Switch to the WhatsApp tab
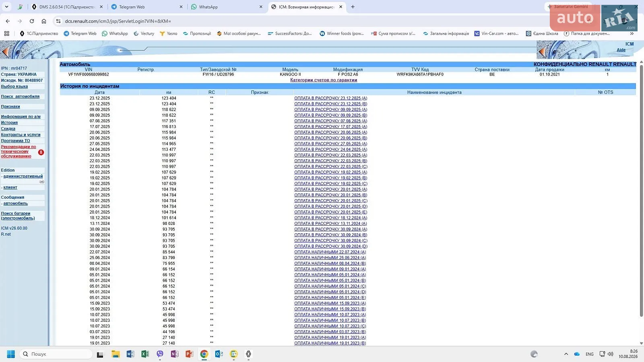Image resolution: width=644 pixels, height=362 pixels. coord(227,7)
